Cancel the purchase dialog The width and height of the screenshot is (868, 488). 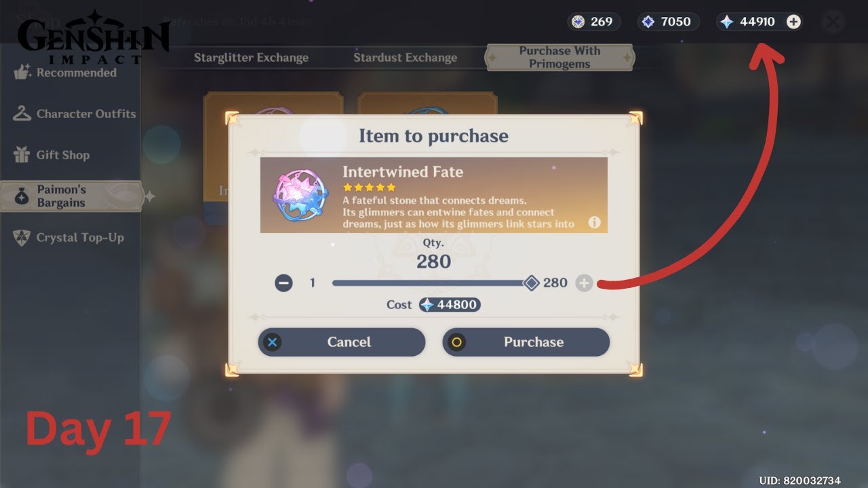[342, 342]
